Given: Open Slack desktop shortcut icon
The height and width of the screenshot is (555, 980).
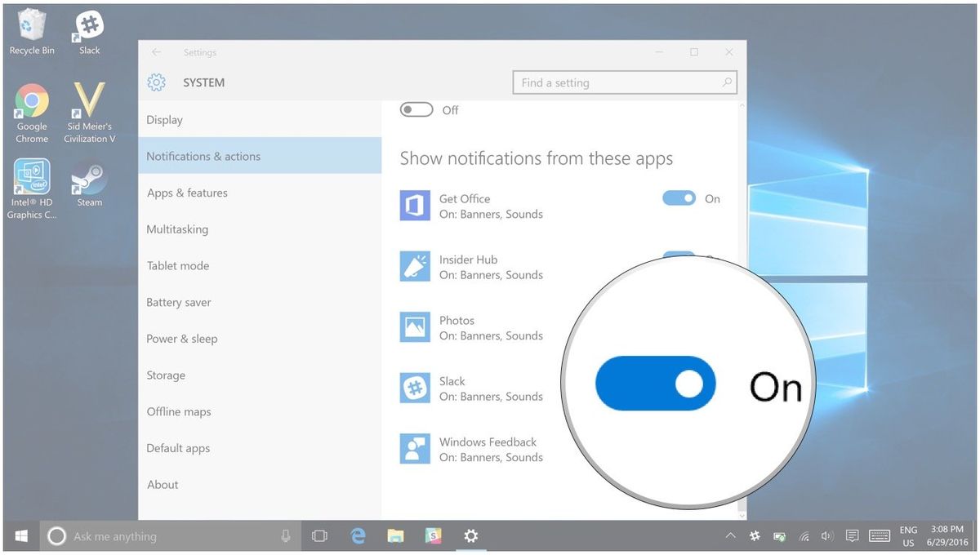Looking at the screenshot, I should pos(89,32).
